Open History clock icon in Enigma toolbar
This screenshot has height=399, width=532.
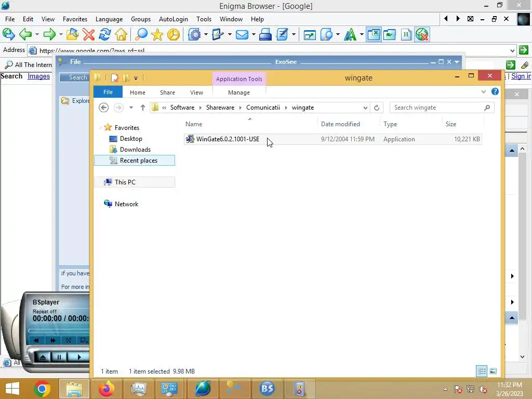pos(174,34)
